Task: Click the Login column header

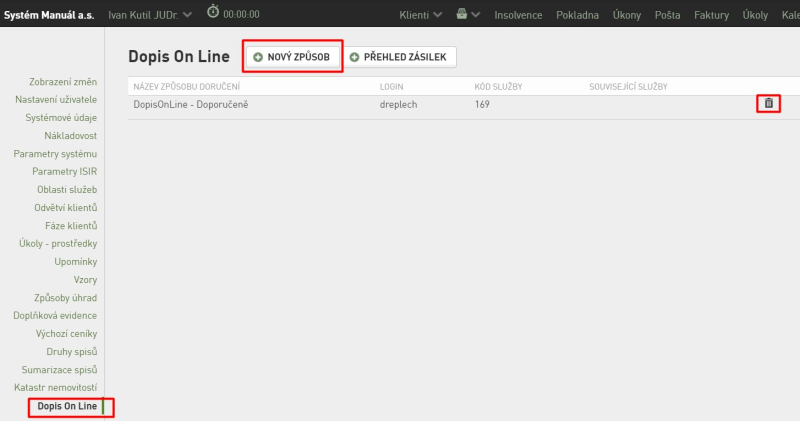Action: [391, 87]
